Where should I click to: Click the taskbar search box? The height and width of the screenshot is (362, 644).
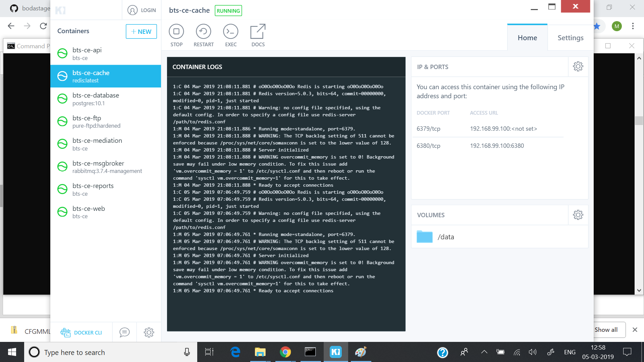tap(111, 352)
